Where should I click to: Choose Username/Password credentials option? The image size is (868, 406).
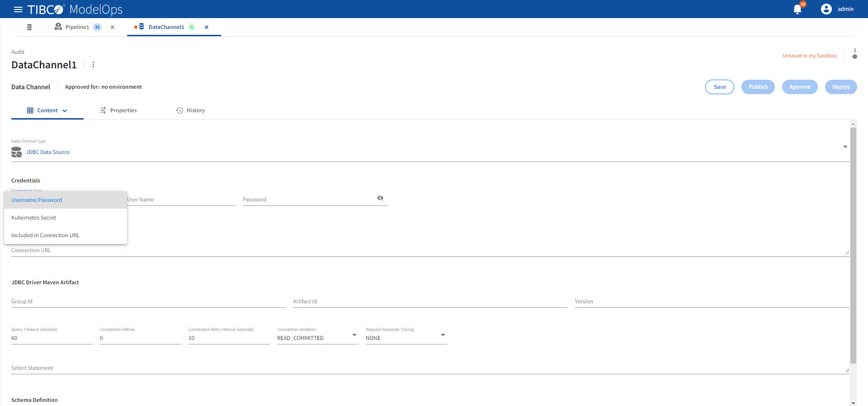66,200
